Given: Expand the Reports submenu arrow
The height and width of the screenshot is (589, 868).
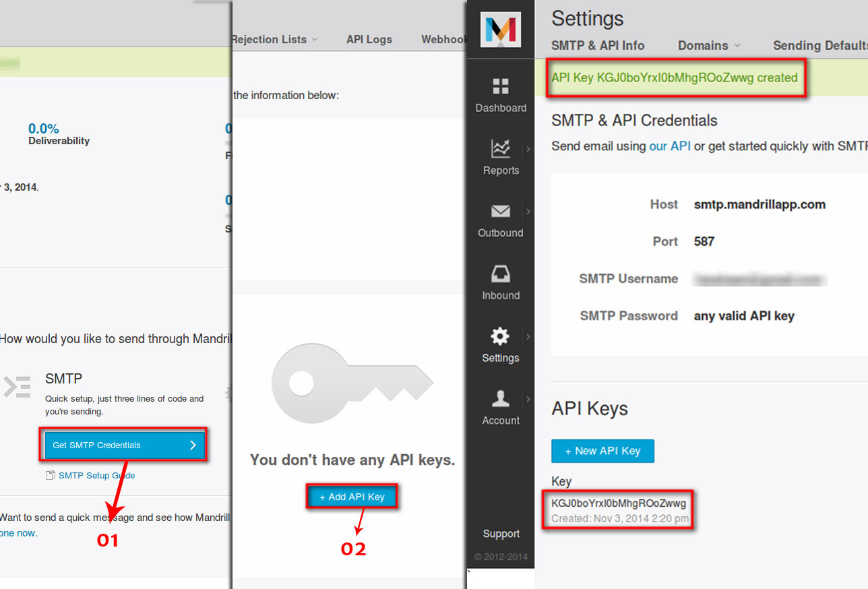Looking at the screenshot, I should coord(528,149).
